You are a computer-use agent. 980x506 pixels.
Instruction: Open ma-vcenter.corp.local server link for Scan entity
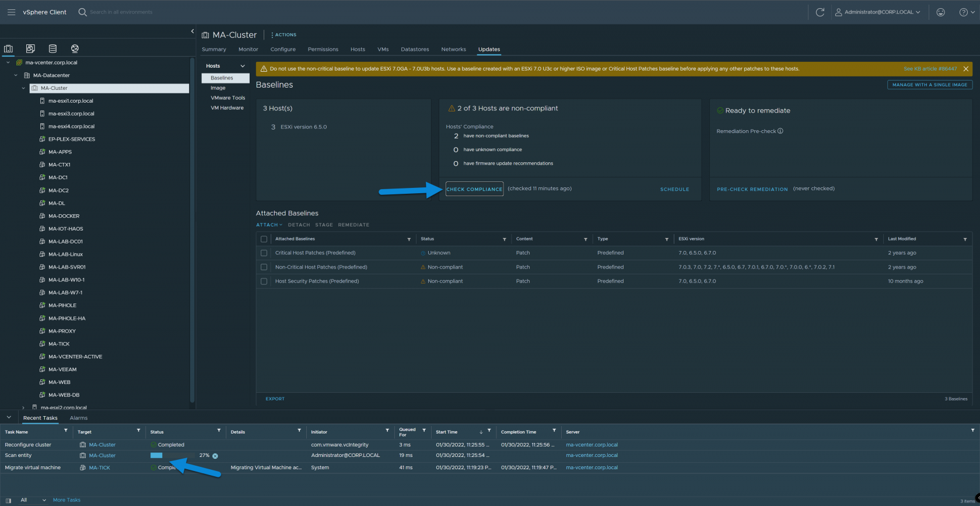[591, 455]
